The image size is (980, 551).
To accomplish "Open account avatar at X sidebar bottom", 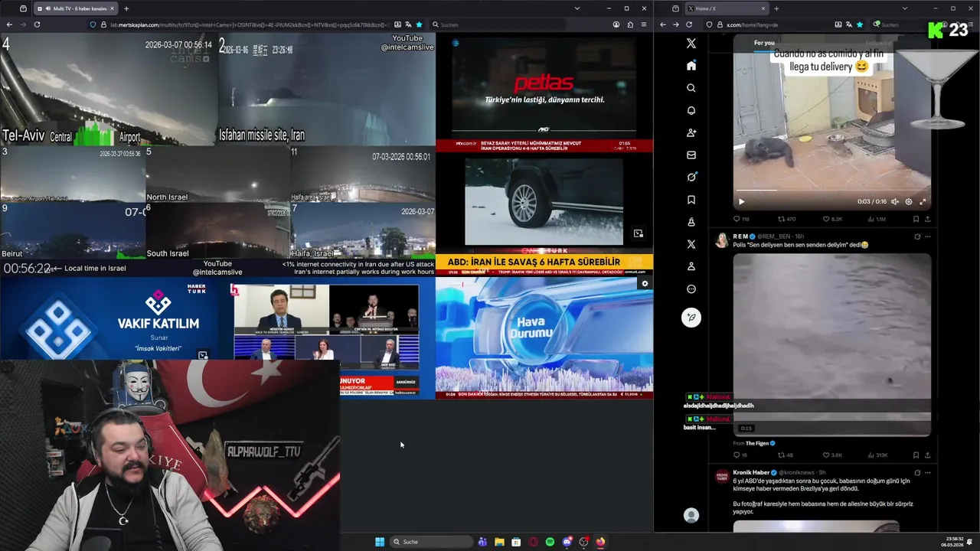I will coord(691,515).
